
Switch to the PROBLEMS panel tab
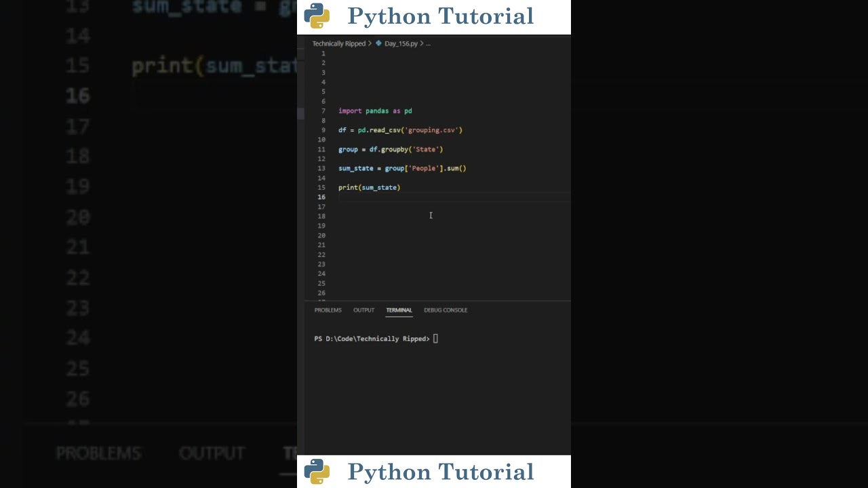click(x=328, y=310)
